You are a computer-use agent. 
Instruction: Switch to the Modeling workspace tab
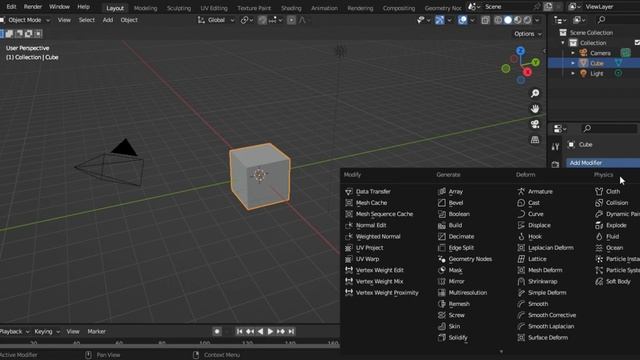click(x=145, y=8)
